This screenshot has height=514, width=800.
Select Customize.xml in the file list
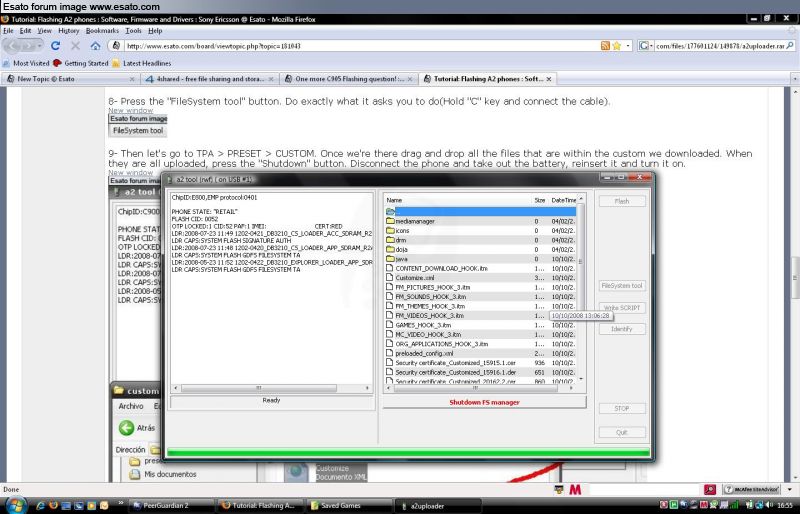tap(480, 278)
